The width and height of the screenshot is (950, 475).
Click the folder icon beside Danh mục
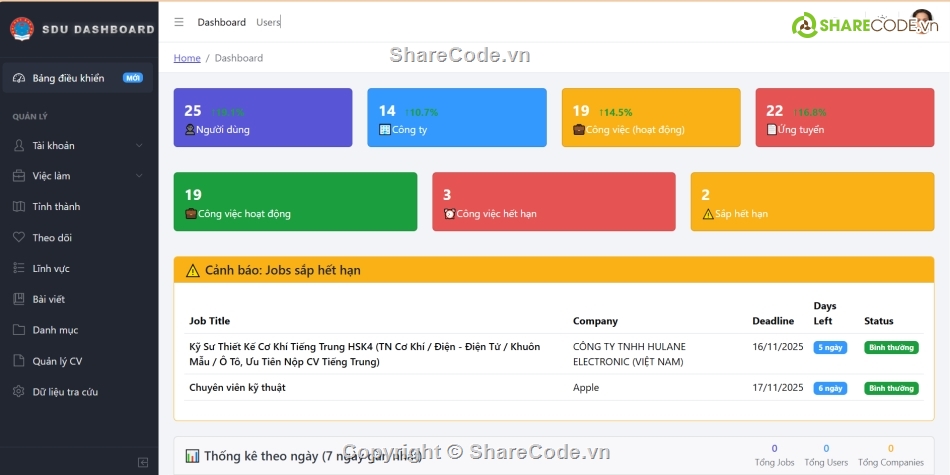19,330
